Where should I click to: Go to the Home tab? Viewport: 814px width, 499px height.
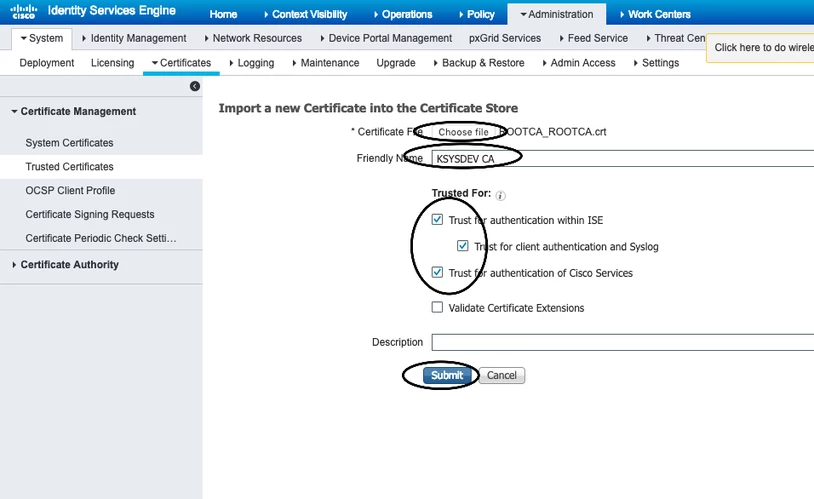click(x=223, y=14)
